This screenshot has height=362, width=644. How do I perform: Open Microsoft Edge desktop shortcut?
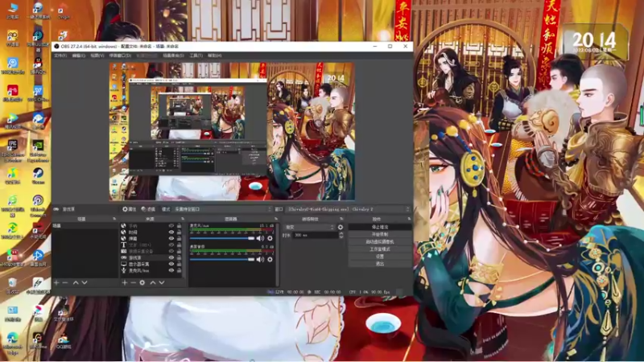(x=12, y=343)
